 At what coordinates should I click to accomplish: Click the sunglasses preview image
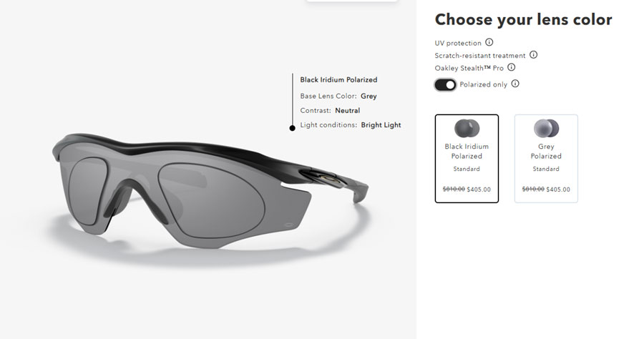[x=210, y=191]
